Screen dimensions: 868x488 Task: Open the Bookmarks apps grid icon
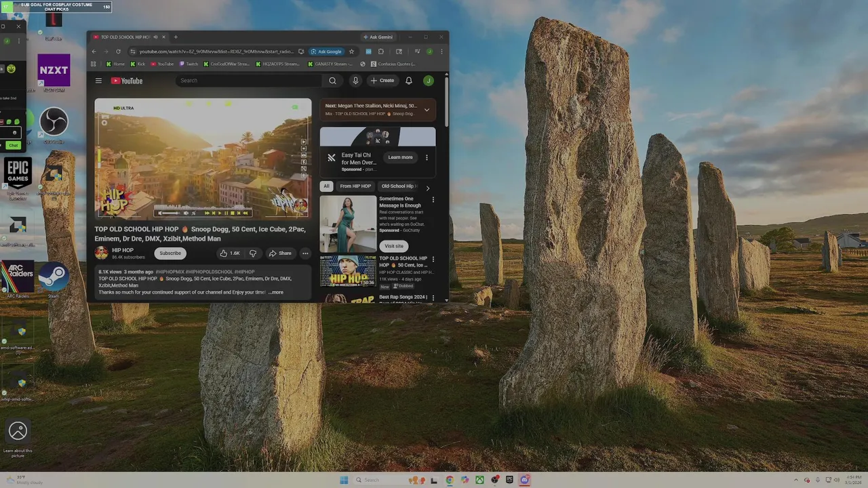point(94,64)
